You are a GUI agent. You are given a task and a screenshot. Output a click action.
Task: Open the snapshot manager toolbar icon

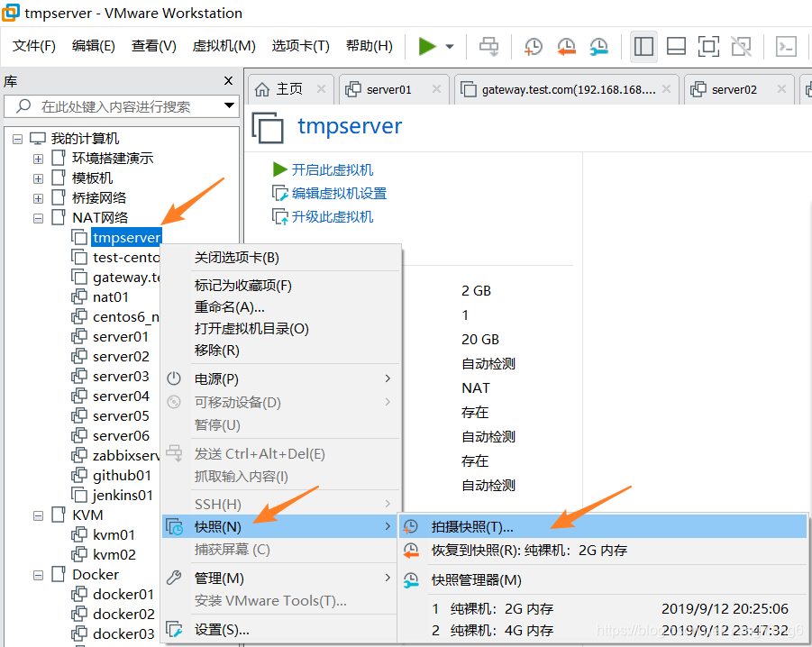tap(598, 47)
